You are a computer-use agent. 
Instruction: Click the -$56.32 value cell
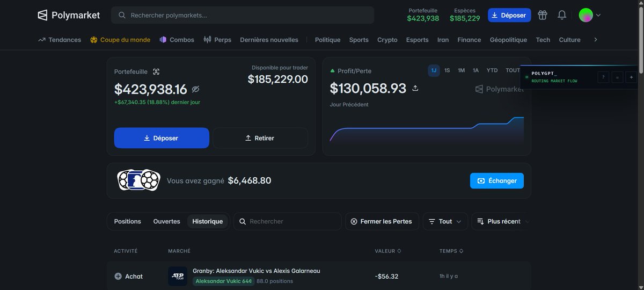(386, 276)
